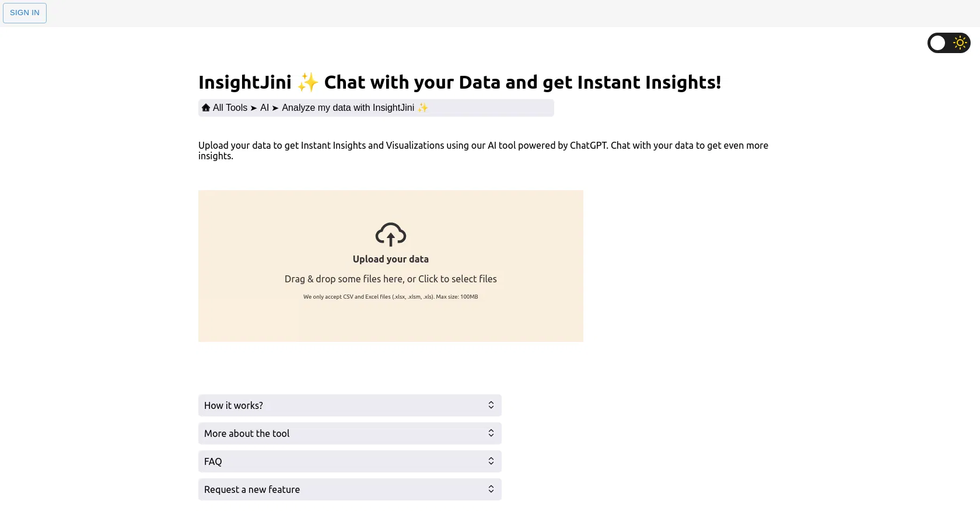
Task: Click the theme switcher slider track
Action: point(948,43)
